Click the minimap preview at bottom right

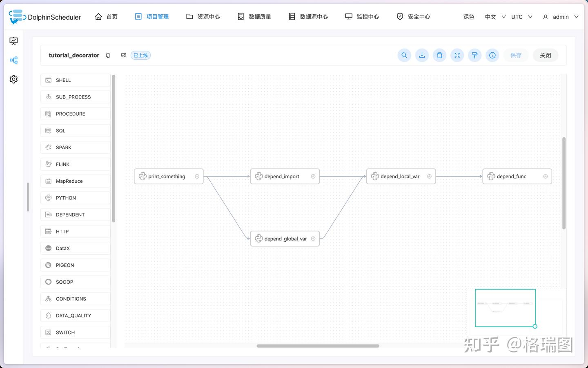pyautogui.click(x=505, y=308)
